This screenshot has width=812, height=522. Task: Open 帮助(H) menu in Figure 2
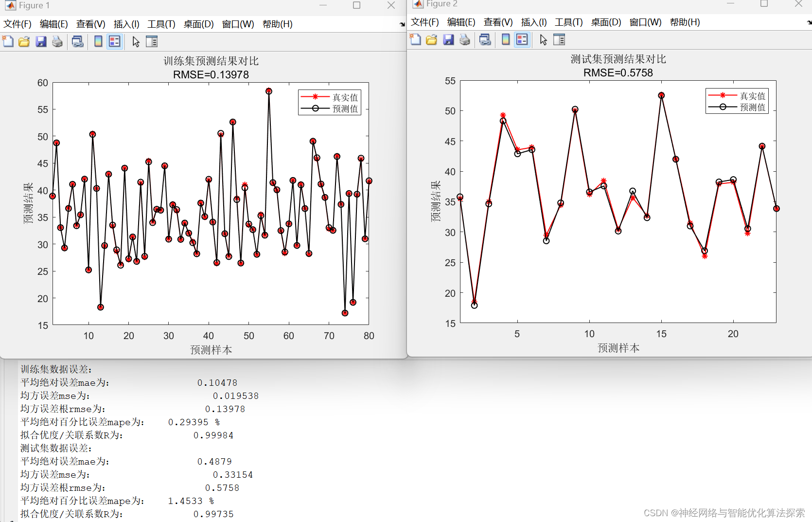(x=685, y=22)
